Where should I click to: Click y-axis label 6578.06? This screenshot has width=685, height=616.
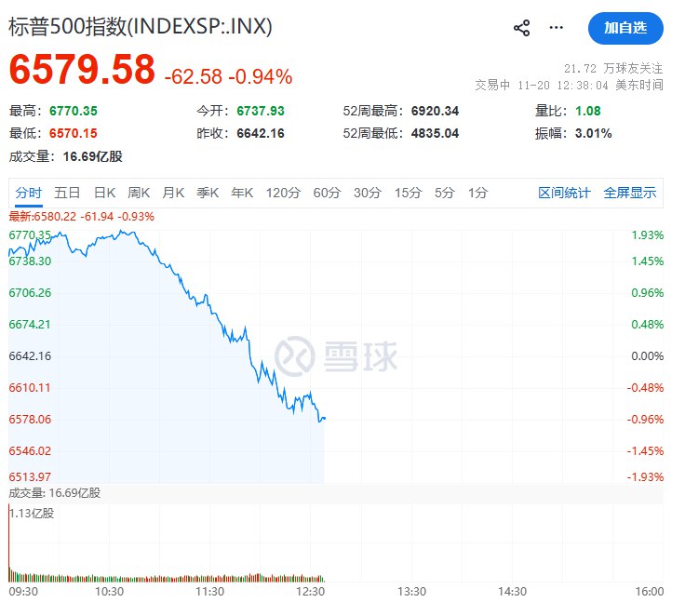click(x=30, y=420)
